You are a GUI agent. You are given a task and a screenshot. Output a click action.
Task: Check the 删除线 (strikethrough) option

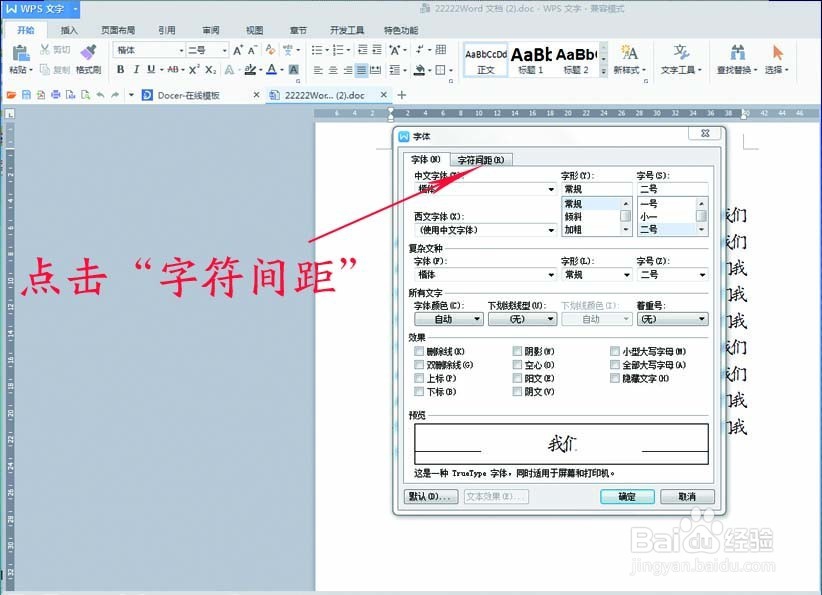[418, 350]
